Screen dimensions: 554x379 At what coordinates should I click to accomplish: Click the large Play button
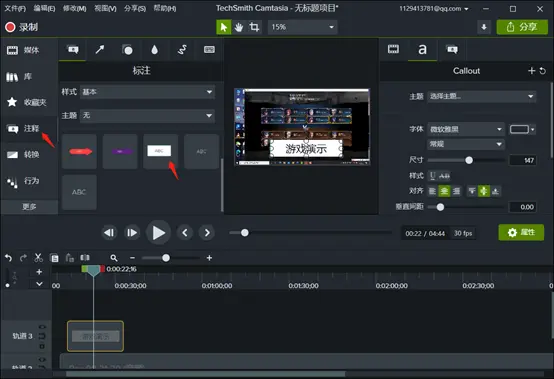click(x=158, y=232)
